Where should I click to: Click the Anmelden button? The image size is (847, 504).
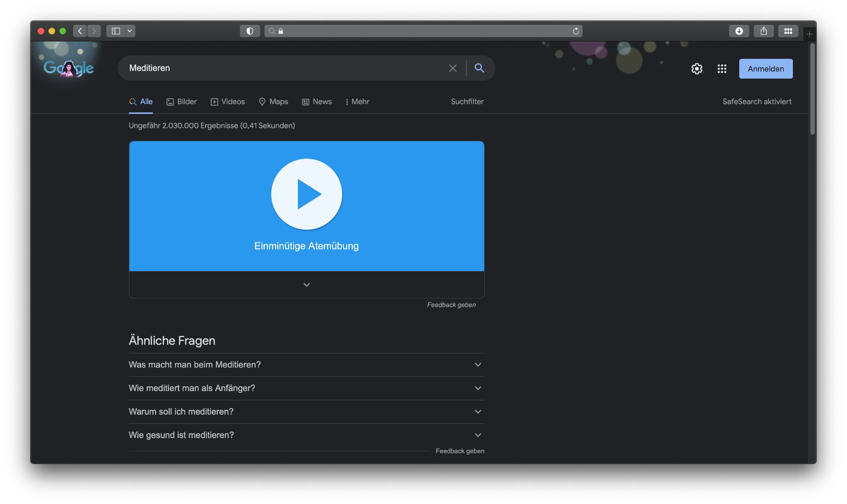[766, 69]
